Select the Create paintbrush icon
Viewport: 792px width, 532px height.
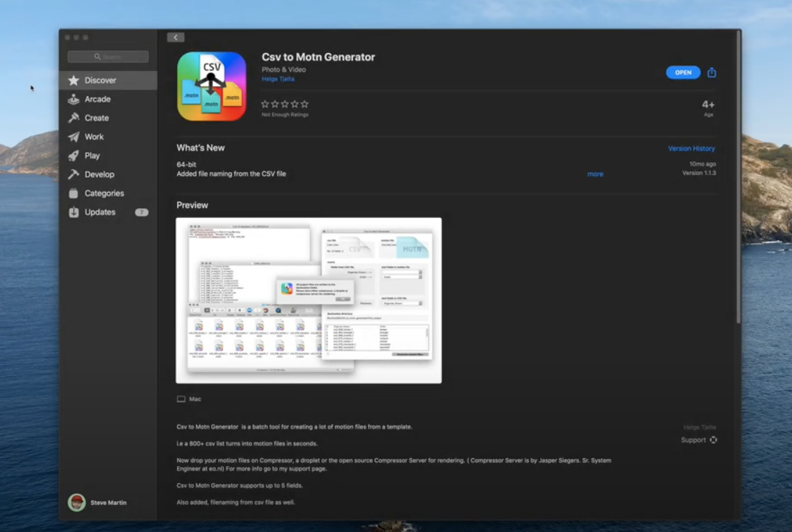point(74,118)
